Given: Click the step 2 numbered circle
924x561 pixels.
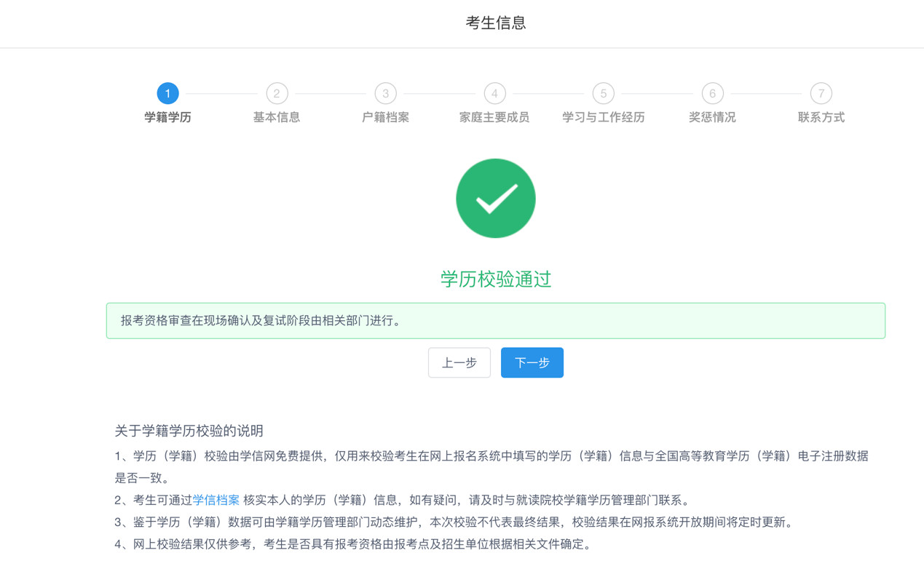Looking at the screenshot, I should point(277,93).
